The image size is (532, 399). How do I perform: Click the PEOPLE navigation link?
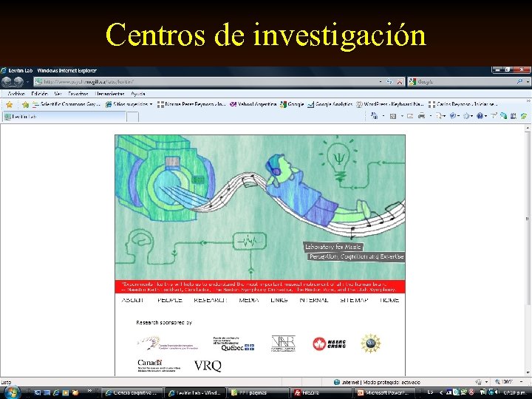pos(170,300)
